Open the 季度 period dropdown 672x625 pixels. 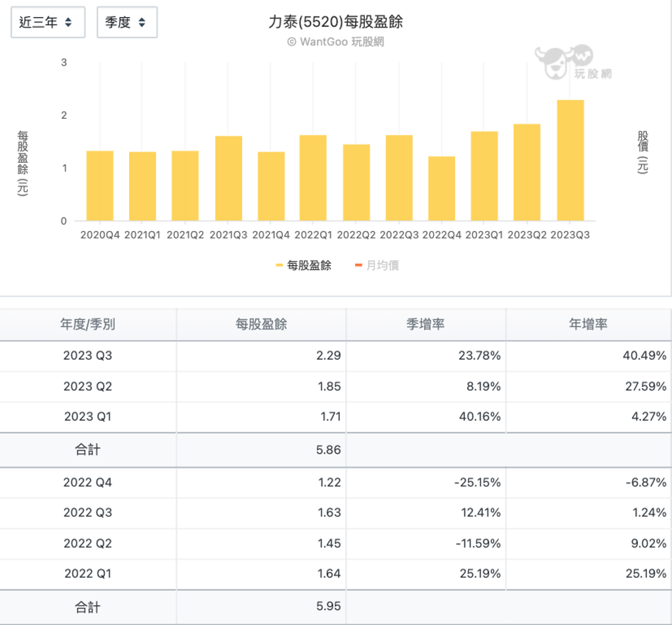click(x=127, y=22)
